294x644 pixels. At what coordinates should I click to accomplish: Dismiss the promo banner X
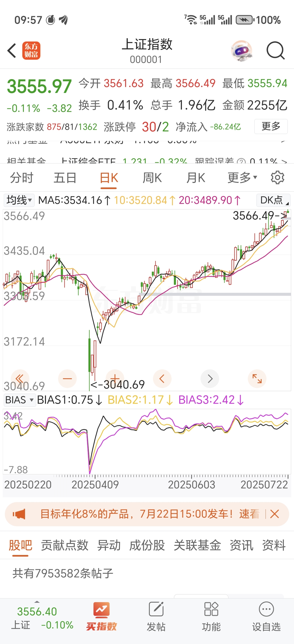click(274, 514)
